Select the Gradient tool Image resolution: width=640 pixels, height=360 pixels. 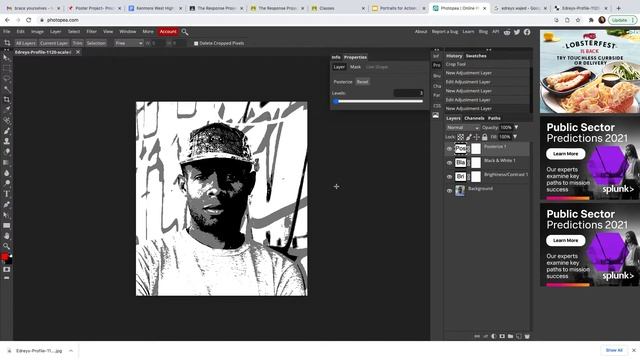pos(6,162)
